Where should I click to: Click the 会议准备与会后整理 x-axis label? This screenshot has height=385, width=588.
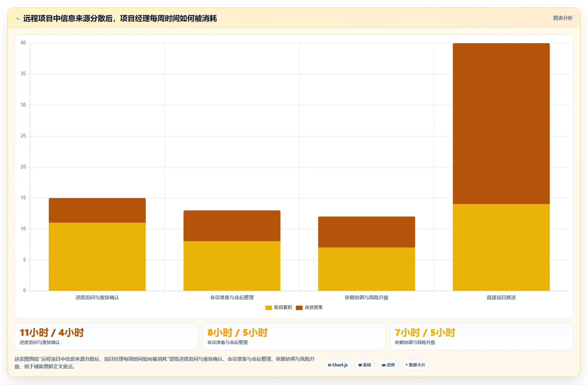click(232, 297)
